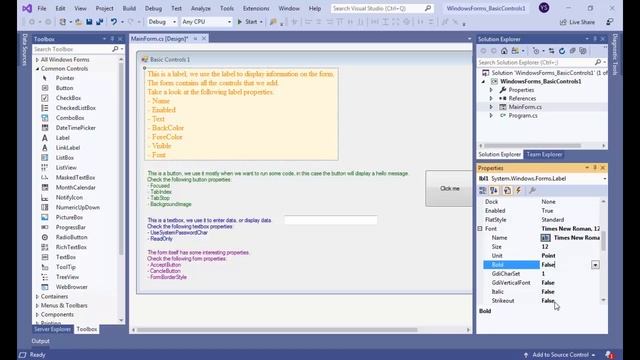The width and height of the screenshot is (640, 360).
Task: Select the CheckedListBox control in Toolbox
Action: coord(76,108)
